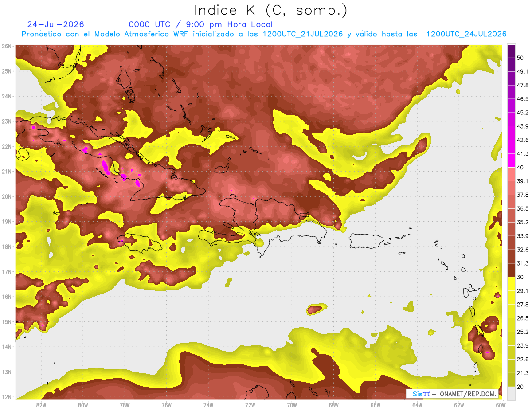Click the latitude label "12N"
The image size is (532, 411).
coord(7,397)
